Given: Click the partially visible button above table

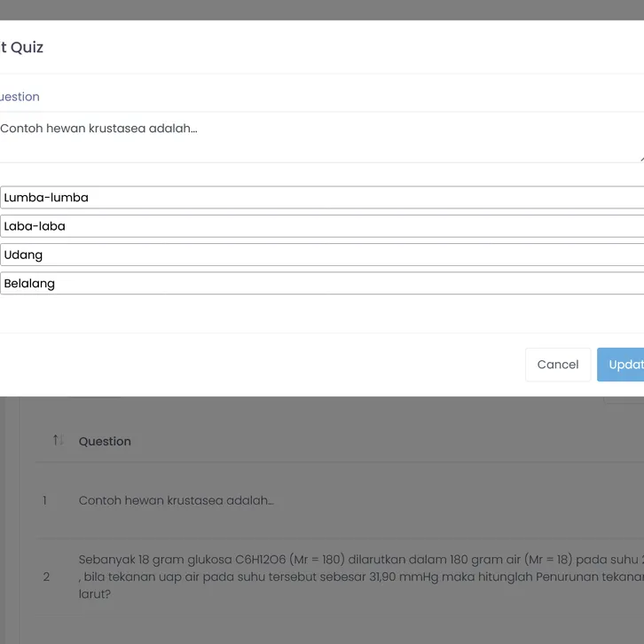Looking at the screenshot, I should pos(624,400).
